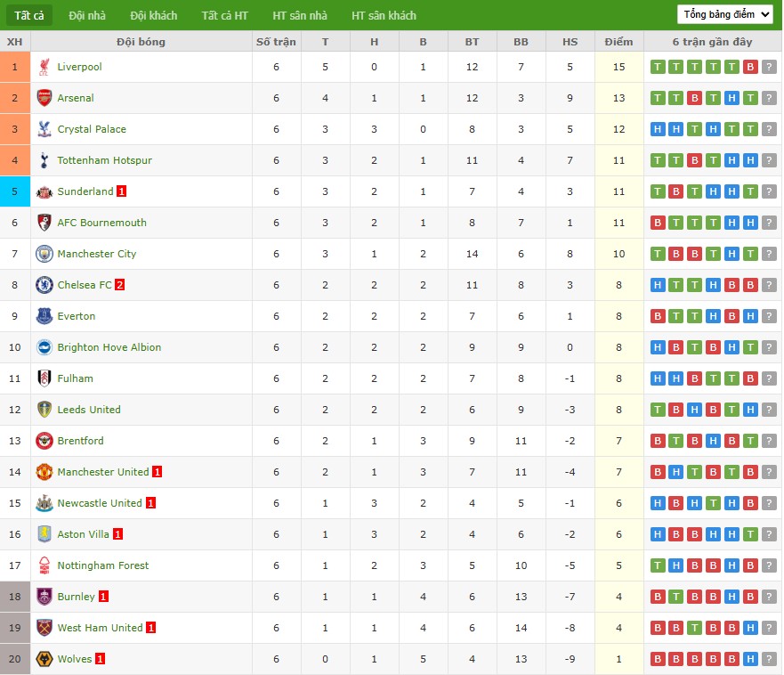Click the Everton club crest icon

click(x=44, y=316)
